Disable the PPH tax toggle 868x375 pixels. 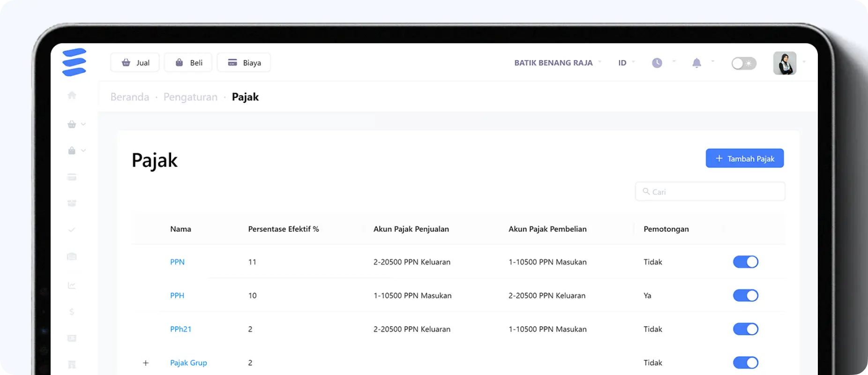tap(746, 295)
